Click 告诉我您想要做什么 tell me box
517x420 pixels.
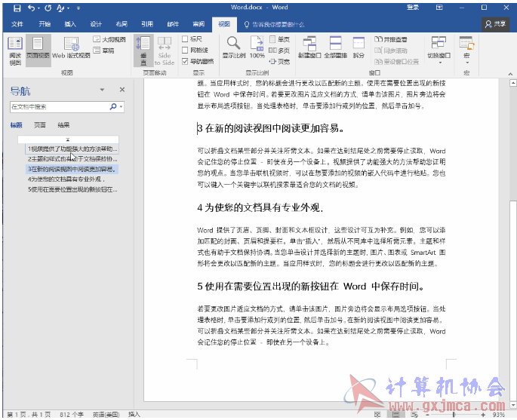[274, 24]
